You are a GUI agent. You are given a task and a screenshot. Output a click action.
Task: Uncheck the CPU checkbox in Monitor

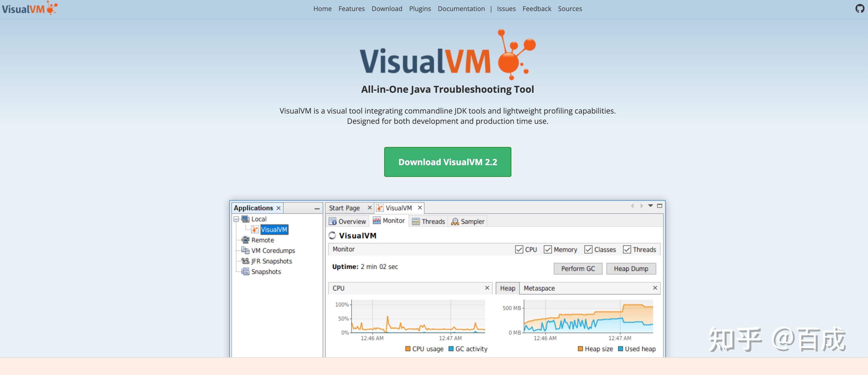click(x=519, y=249)
